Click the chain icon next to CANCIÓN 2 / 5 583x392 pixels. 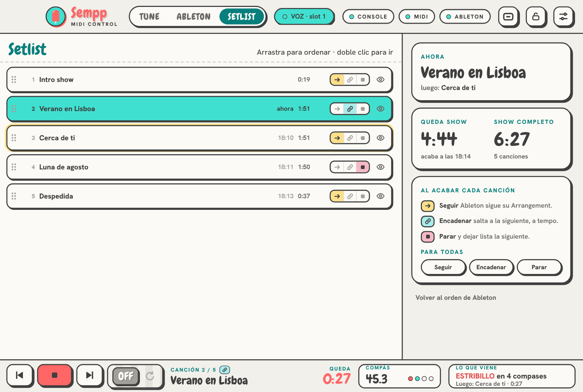[225, 370]
